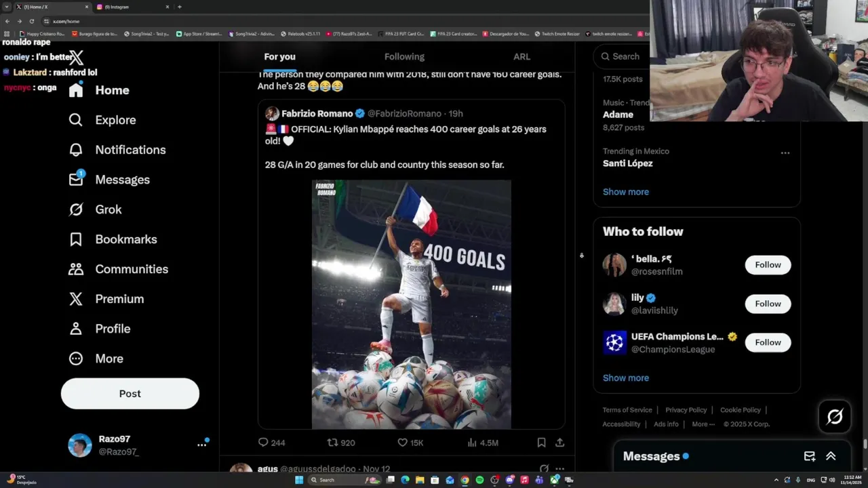The height and width of the screenshot is (488, 868).
Task: Open the Mbappé 400 goals image
Action: point(412,304)
